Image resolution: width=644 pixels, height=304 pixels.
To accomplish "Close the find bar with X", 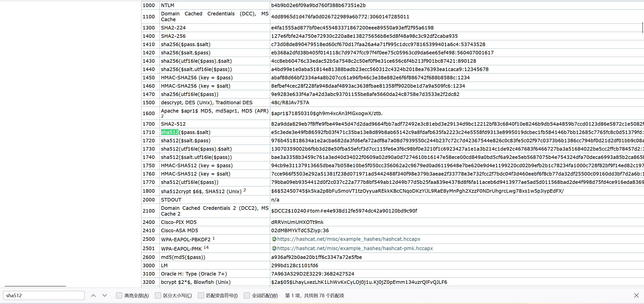I will point(636,295).
